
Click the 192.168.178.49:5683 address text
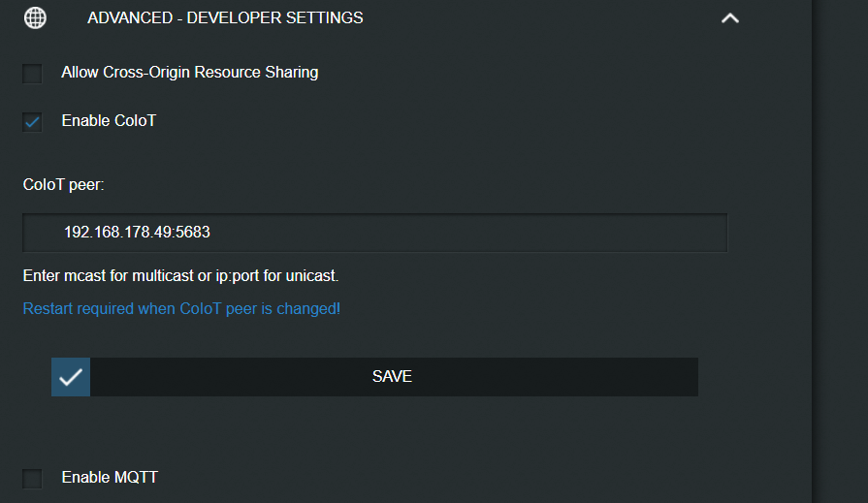[x=137, y=232]
